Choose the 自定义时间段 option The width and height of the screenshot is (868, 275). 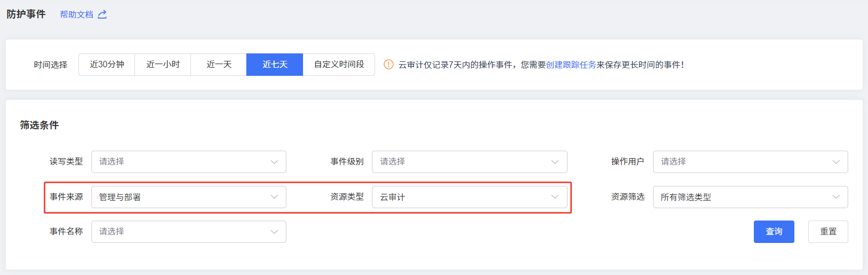(x=339, y=65)
